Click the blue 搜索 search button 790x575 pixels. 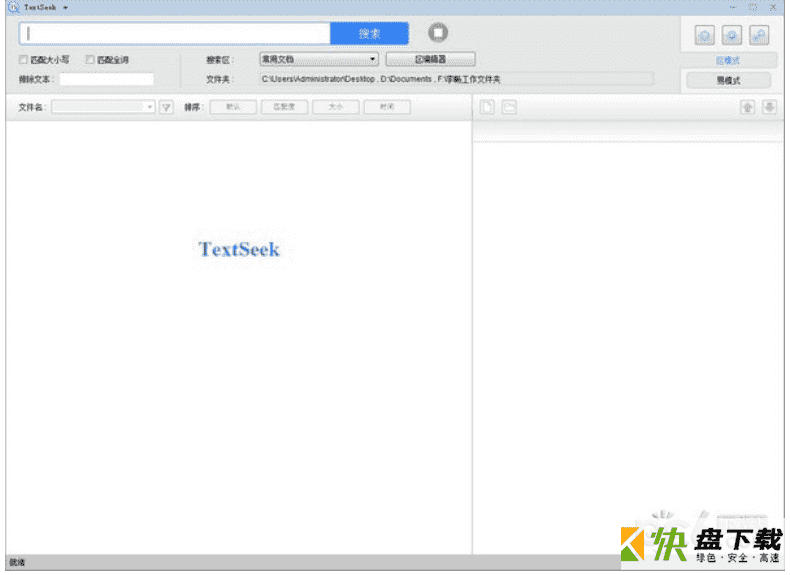tap(369, 34)
